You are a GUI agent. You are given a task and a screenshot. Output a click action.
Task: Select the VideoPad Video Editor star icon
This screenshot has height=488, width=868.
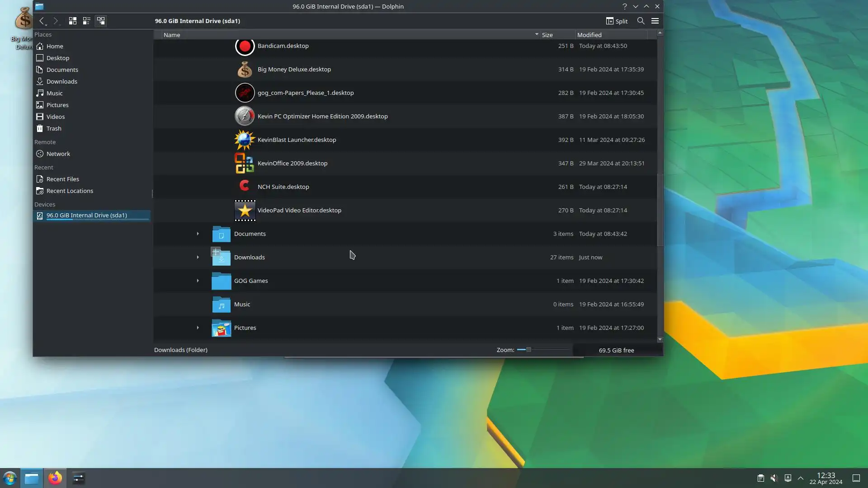[245, 210]
